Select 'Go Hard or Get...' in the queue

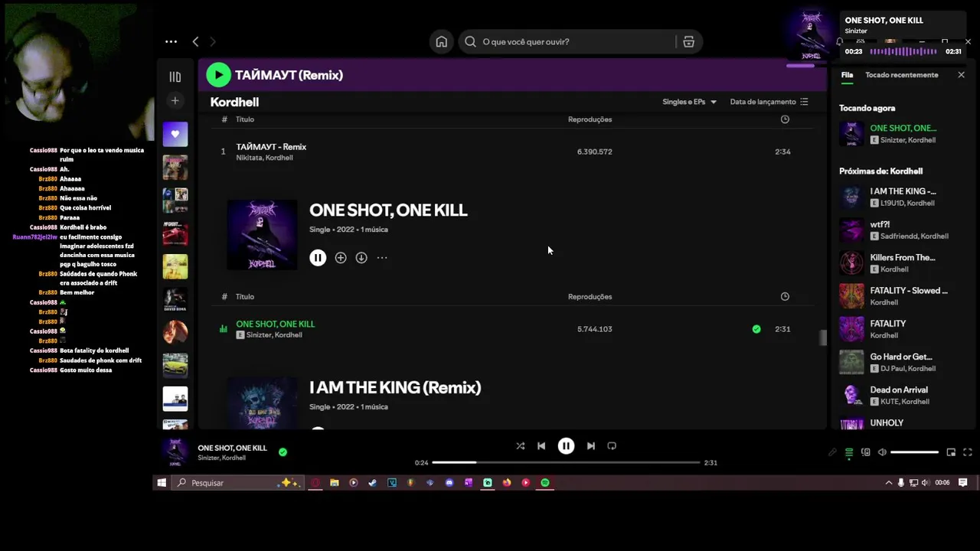(x=901, y=357)
